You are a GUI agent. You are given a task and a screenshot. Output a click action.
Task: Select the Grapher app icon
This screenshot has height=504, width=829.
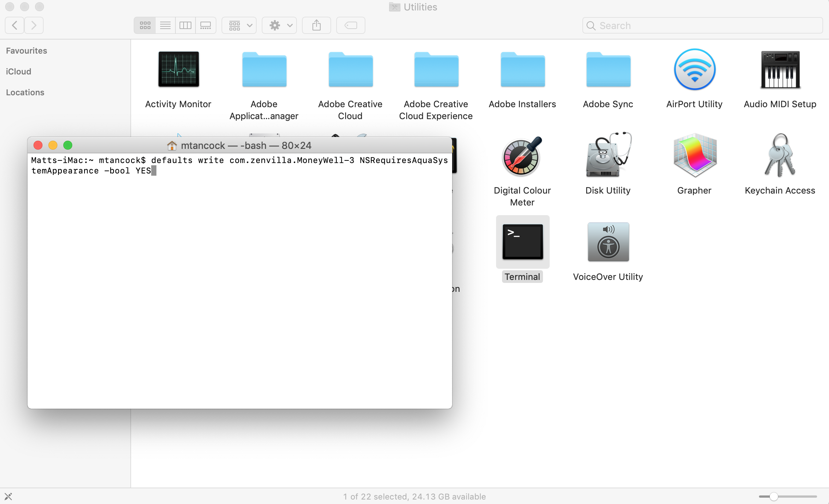(695, 156)
